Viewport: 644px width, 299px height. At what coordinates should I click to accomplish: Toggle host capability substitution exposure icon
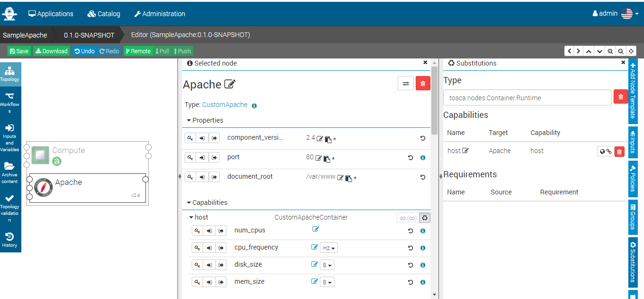(425, 218)
